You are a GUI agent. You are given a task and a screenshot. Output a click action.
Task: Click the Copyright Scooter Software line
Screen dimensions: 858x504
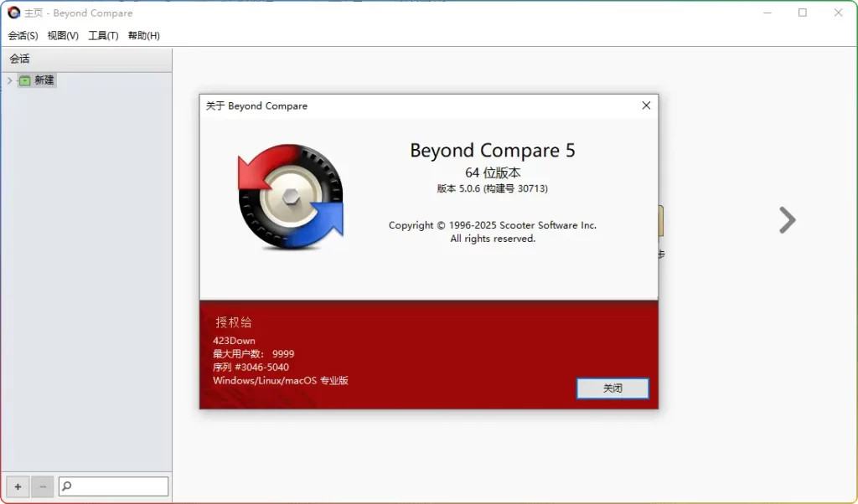493,225
